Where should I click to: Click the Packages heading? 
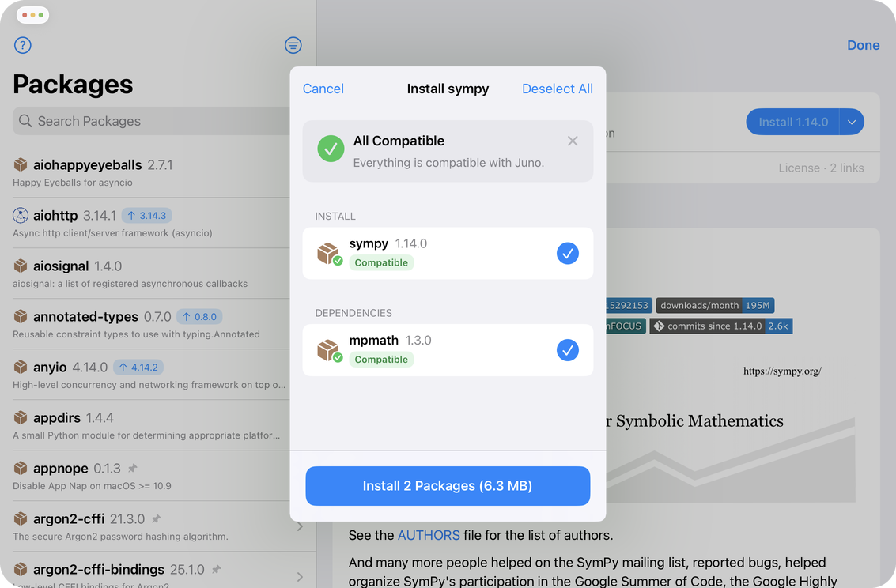pyautogui.click(x=73, y=85)
